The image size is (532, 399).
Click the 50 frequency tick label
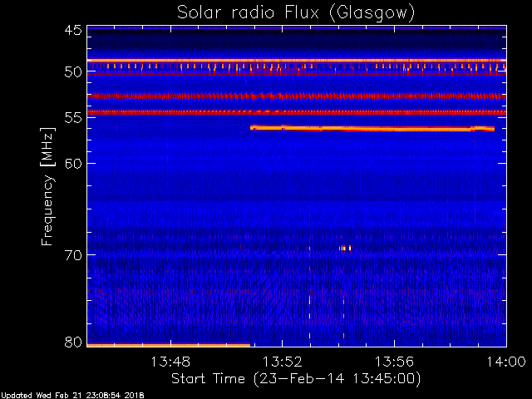coord(73,72)
